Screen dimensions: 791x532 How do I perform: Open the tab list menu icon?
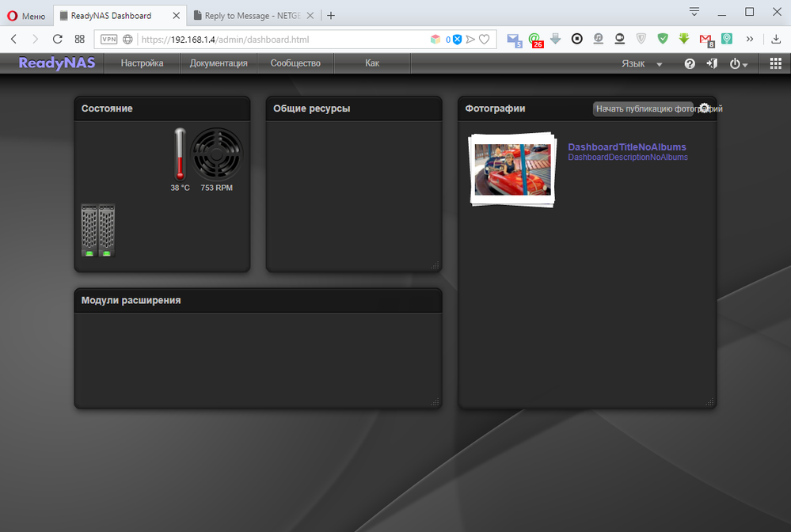coord(694,12)
